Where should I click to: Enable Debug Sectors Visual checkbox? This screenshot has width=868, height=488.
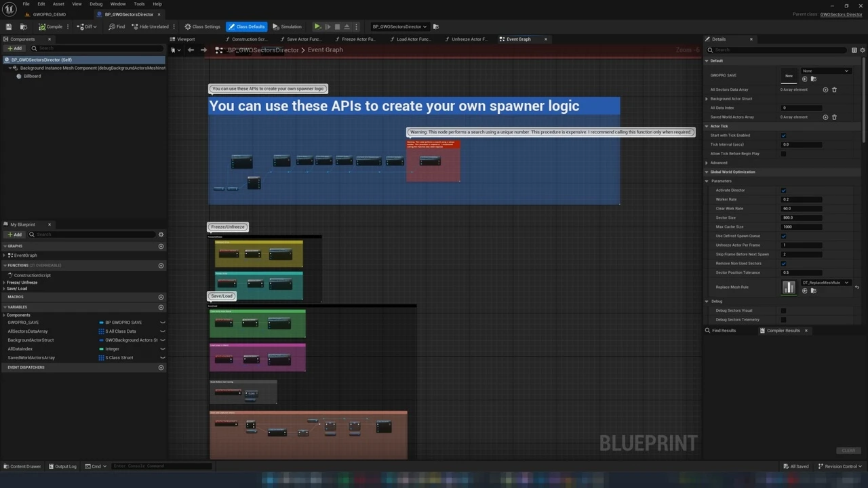[783, 310]
